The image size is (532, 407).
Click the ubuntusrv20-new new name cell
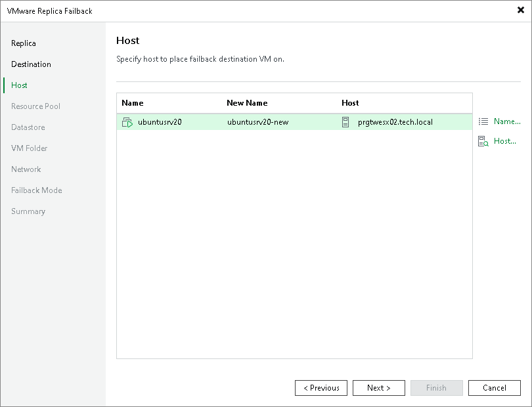[258, 122]
